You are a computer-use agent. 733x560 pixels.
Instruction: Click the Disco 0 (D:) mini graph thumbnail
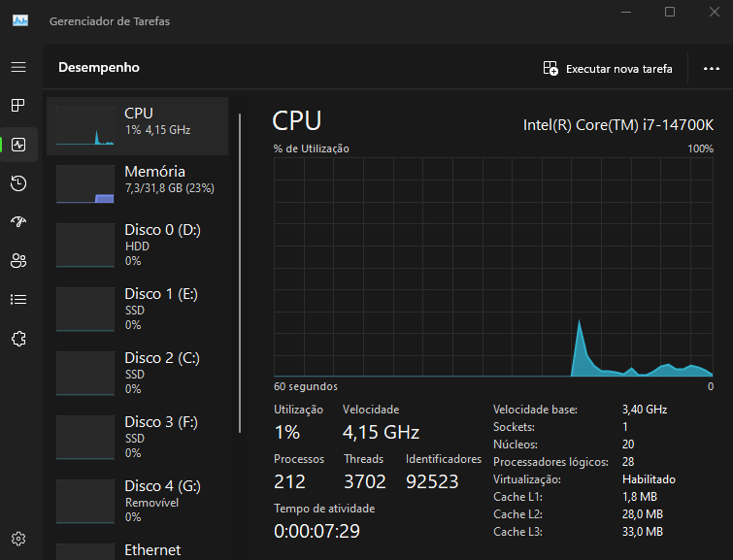[x=85, y=245]
